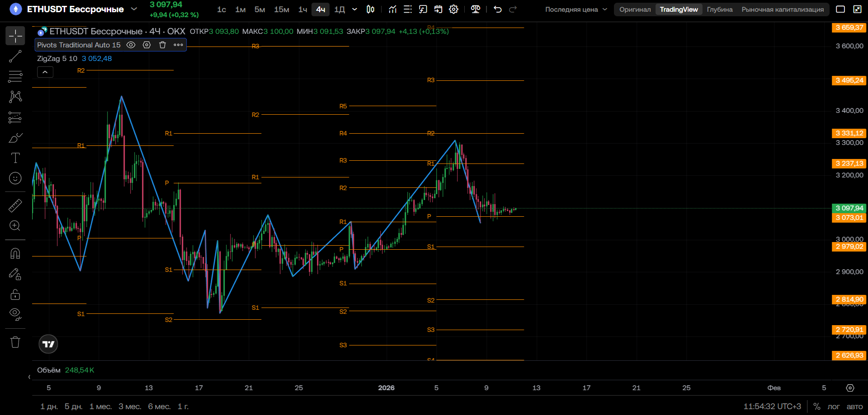Toggle percent price scale

pyautogui.click(x=816, y=406)
